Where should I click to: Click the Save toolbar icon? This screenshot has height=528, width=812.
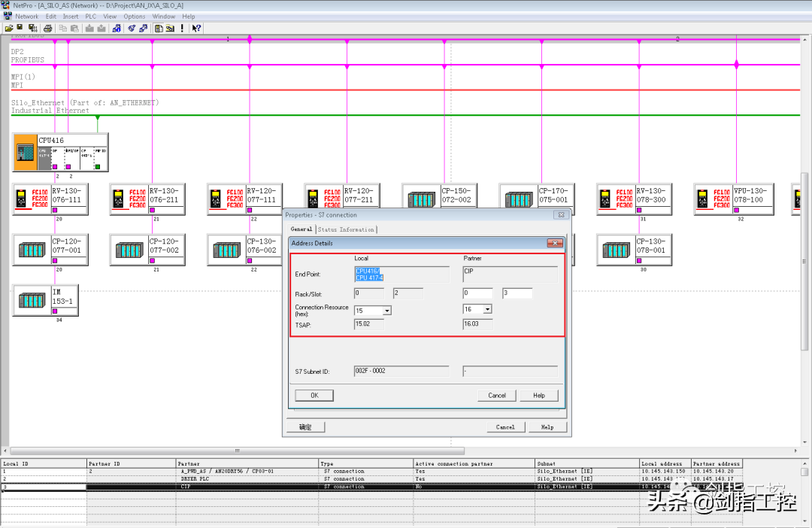[20, 29]
